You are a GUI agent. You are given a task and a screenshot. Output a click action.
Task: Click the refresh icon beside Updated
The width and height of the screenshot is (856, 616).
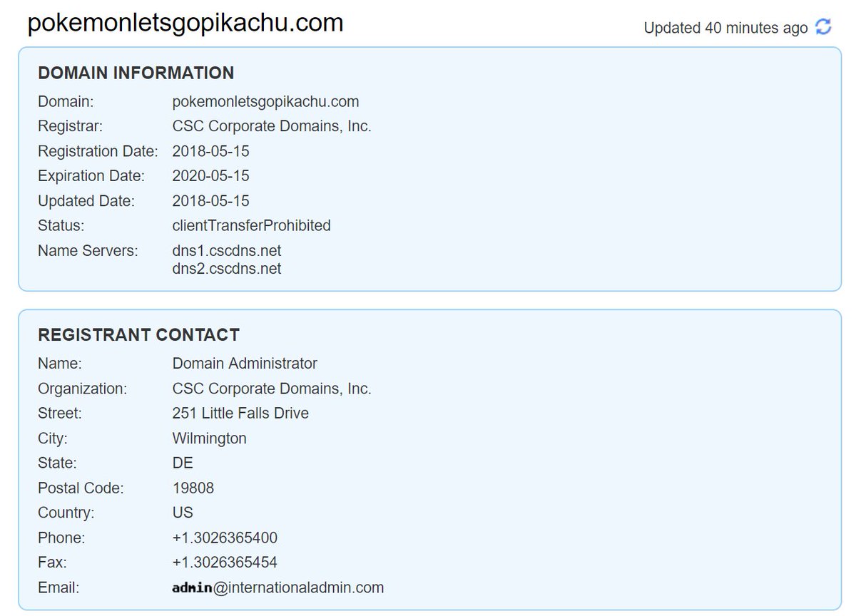click(x=823, y=27)
